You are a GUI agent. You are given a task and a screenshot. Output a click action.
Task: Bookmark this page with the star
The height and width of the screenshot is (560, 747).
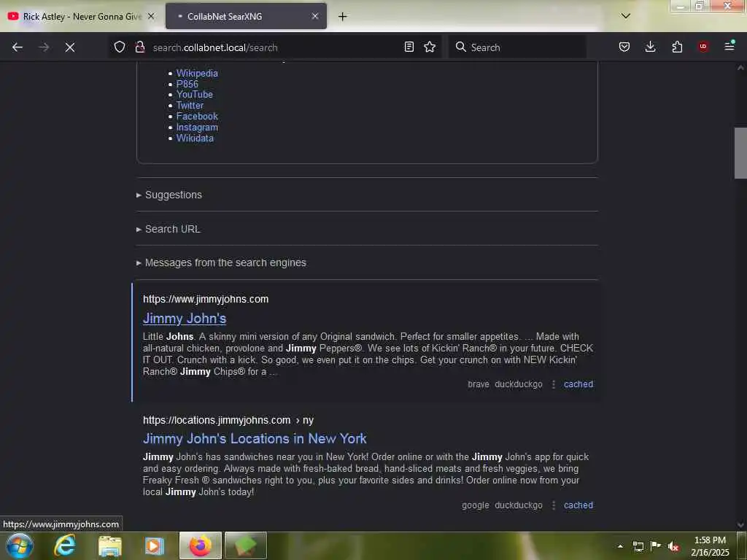click(430, 47)
